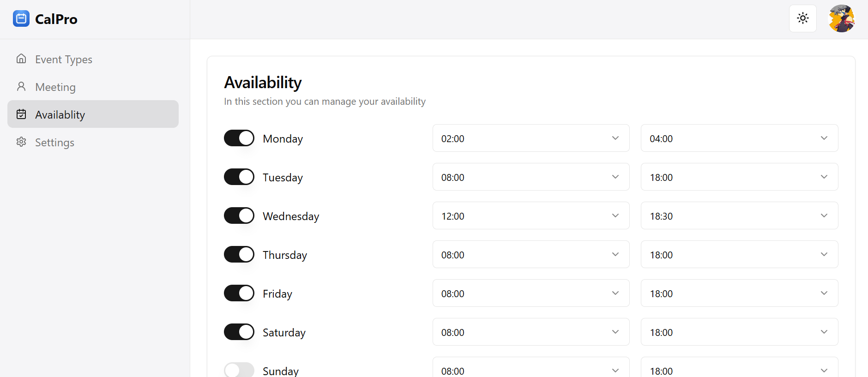The width and height of the screenshot is (868, 377).
Task: Expand Saturday end time dropdown
Action: pos(739,332)
